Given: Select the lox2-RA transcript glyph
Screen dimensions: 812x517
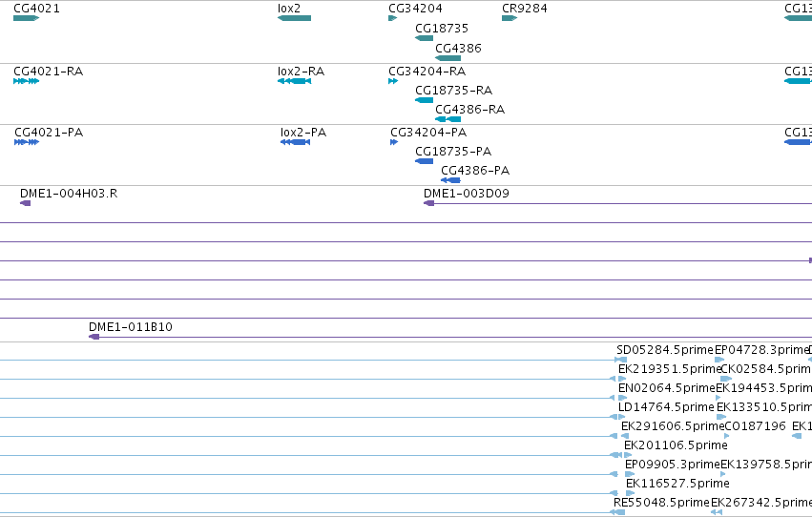Looking at the screenshot, I should coord(294,81).
